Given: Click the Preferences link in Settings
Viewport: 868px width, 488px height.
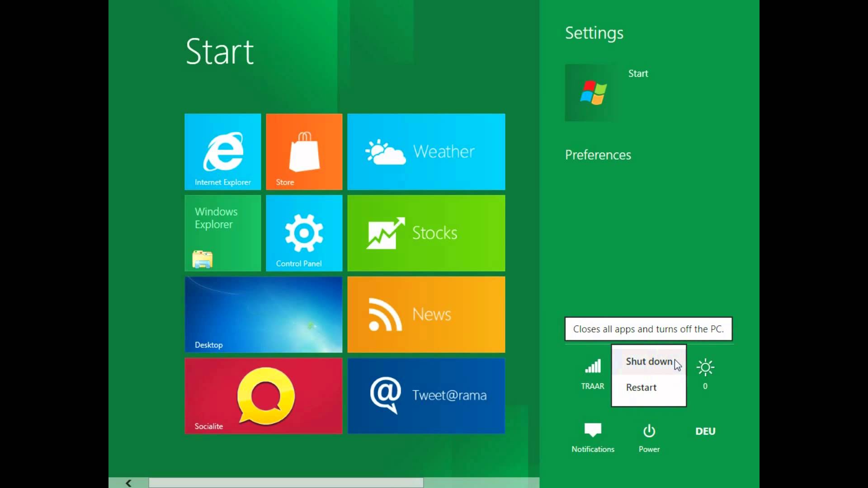Looking at the screenshot, I should pos(598,155).
